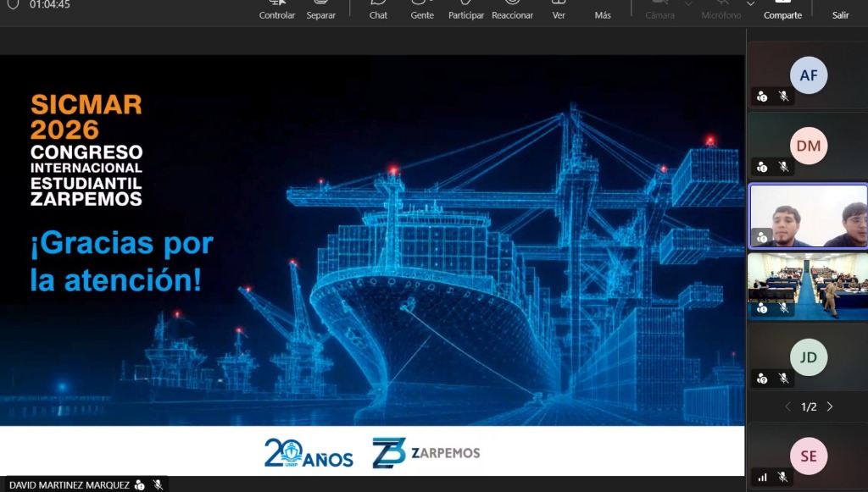Open the Ver view options
Viewport: 868px width, 492px height.
coord(559,10)
